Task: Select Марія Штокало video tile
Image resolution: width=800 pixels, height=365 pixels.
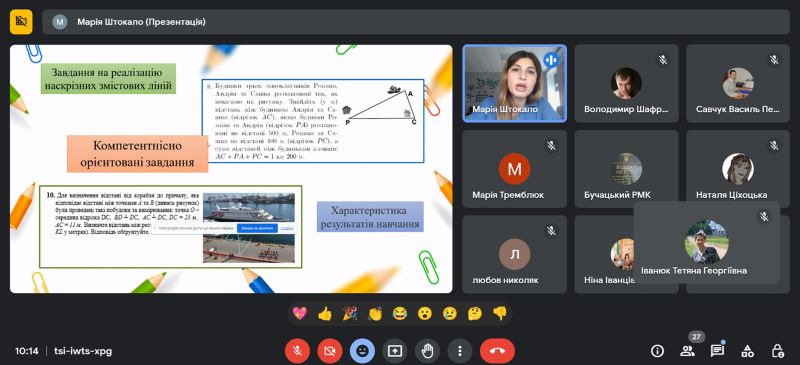Action: 514,84
